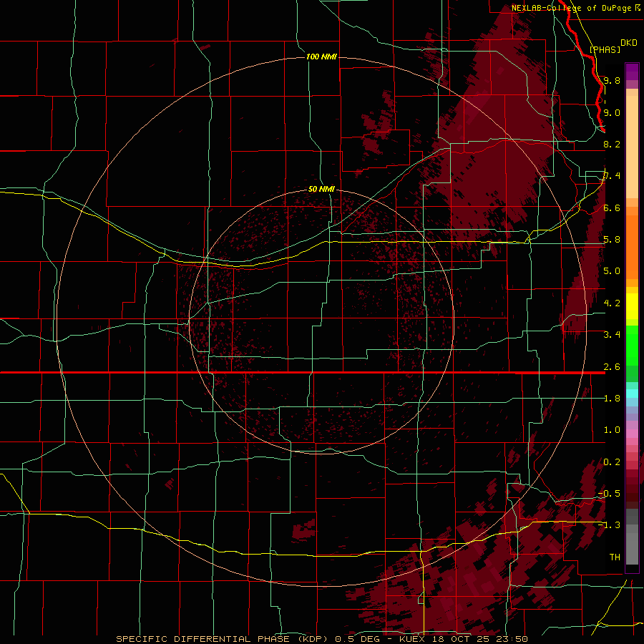This screenshot has width=644, height=644.
Task: Click the 8.2 scale value
Action: [612, 144]
